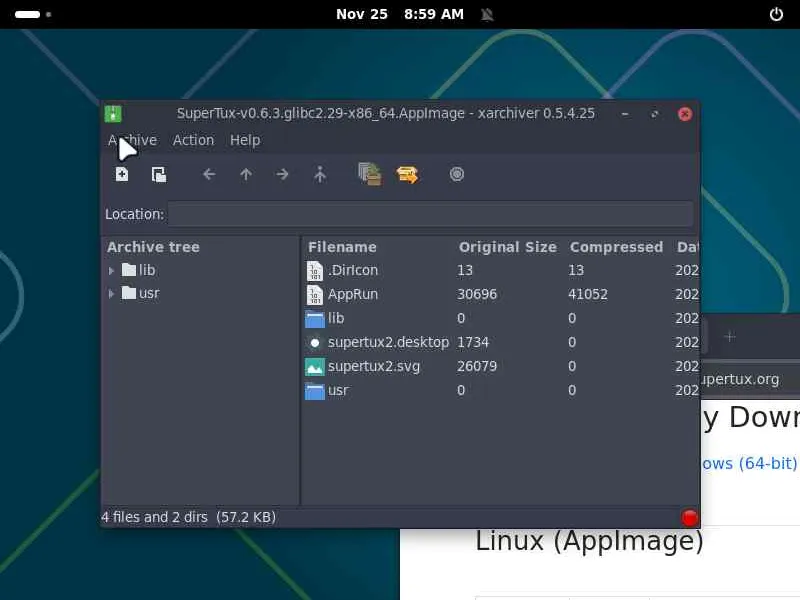The height and width of the screenshot is (600, 800).
Task: Click the Home (root) toolbar icon
Action: (x=320, y=174)
